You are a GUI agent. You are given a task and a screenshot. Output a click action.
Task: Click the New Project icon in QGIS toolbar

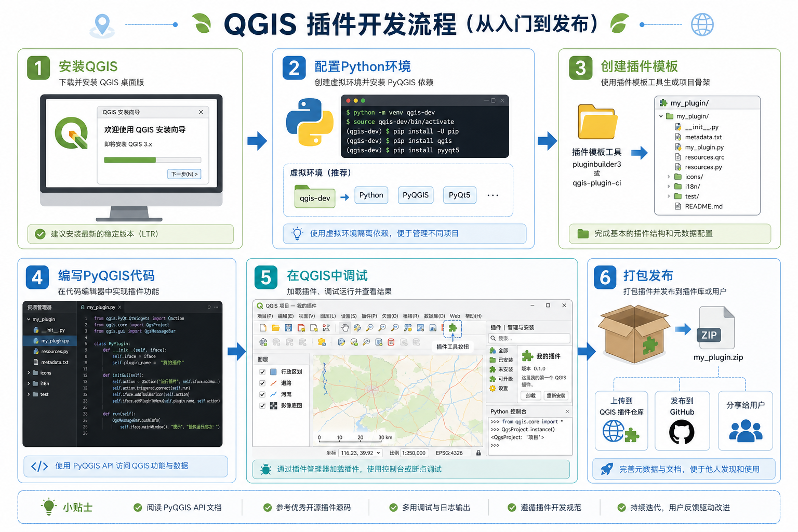pos(263,328)
